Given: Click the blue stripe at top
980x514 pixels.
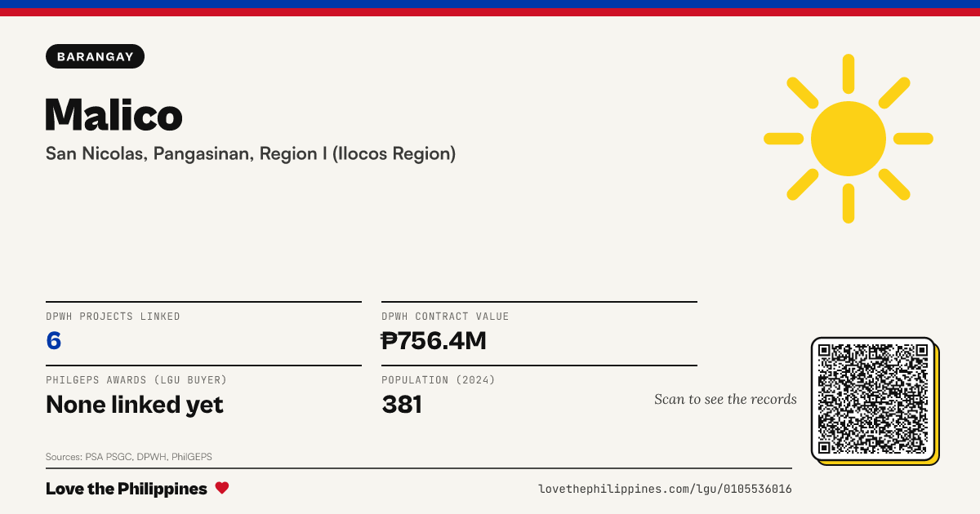Looking at the screenshot, I should click(x=490, y=4).
